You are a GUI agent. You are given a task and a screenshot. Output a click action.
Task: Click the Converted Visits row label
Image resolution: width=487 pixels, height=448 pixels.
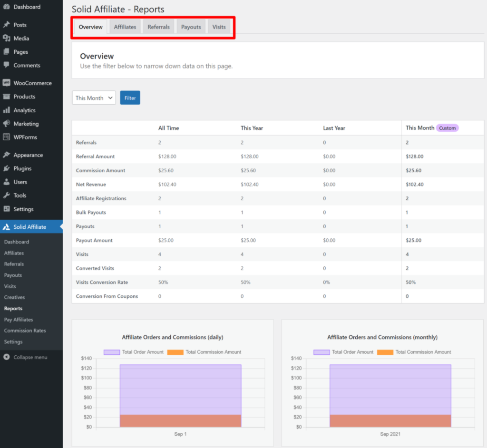click(x=95, y=268)
